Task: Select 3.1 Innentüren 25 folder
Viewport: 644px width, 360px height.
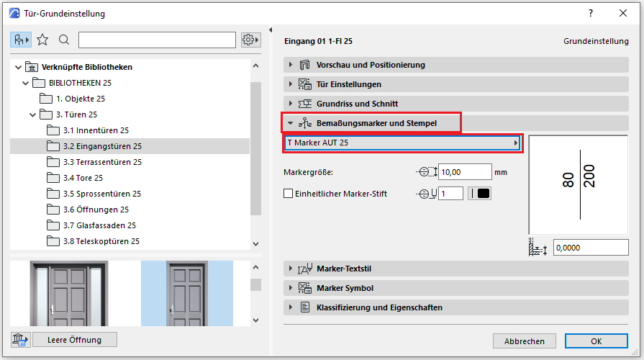Action: coord(96,130)
